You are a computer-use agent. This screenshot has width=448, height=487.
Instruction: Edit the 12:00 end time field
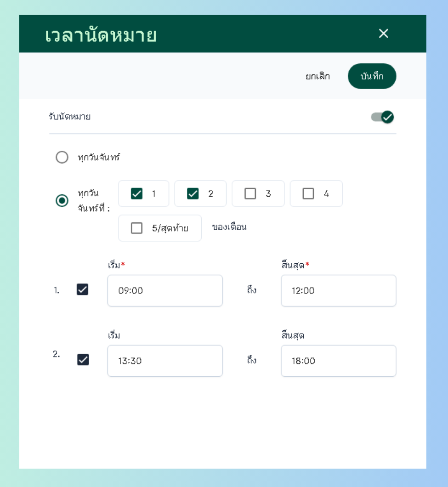(x=338, y=291)
